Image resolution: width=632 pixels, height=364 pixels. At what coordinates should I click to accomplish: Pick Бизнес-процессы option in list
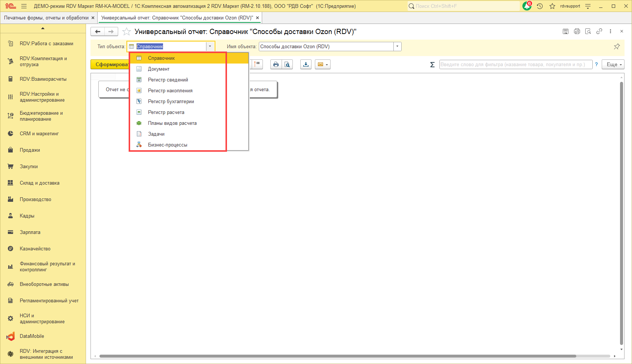coord(168,145)
